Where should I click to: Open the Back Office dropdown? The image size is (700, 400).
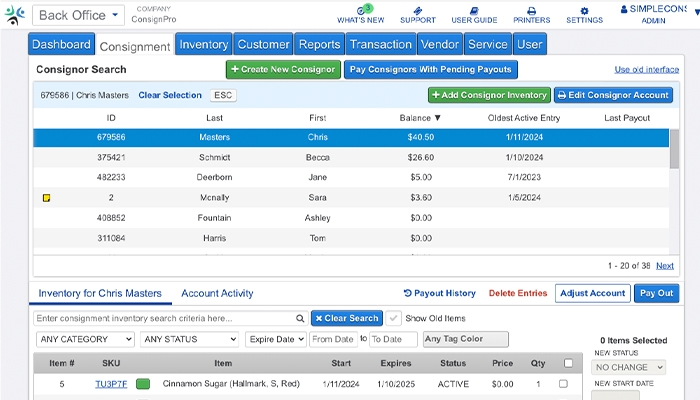[x=78, y=15]
